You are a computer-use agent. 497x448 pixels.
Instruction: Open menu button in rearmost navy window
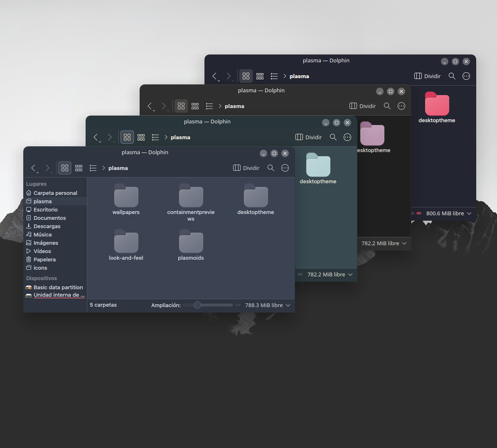(466, 76)
